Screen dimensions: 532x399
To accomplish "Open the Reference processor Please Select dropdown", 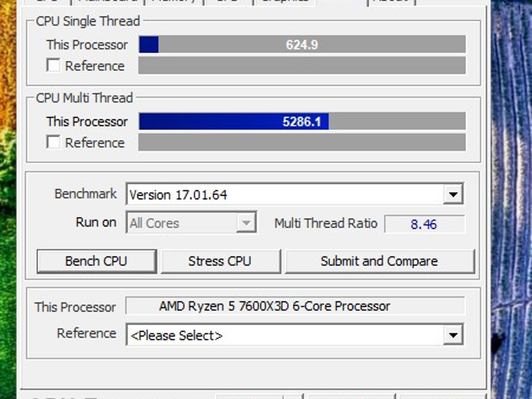I will click(453, 335).
